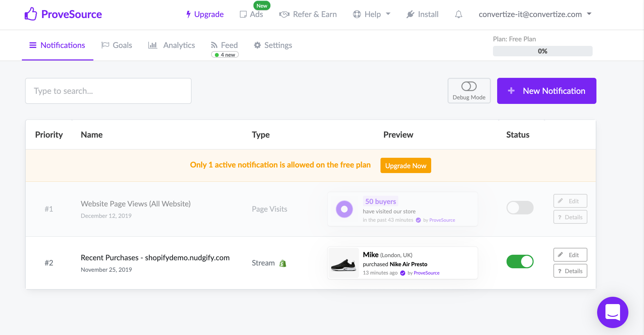
Task: Click the Analytics bar chart icon
Action: click(153, 45)
